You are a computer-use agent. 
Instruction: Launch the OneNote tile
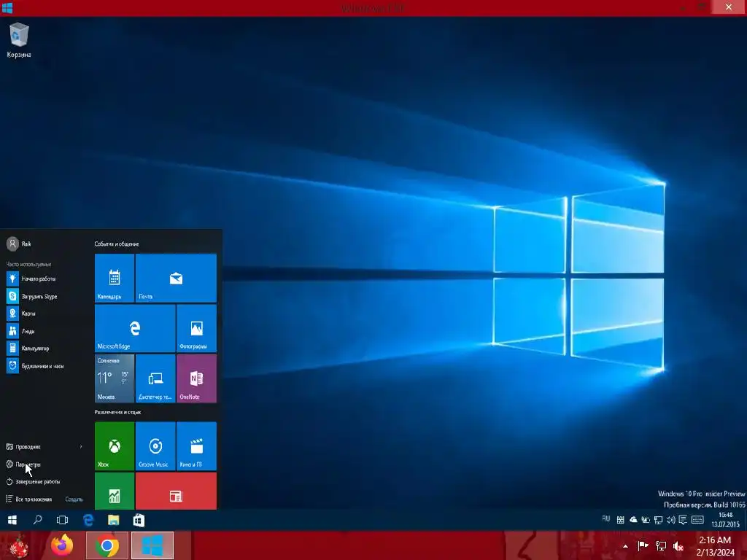point(196,378)
